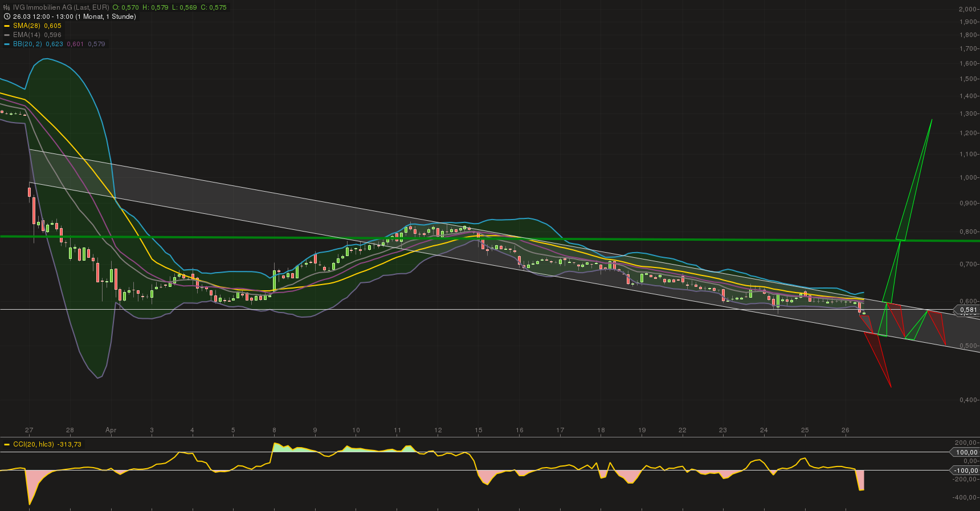
Task: Click the upper Bollinger value 0,623
Action: (55, 44)
